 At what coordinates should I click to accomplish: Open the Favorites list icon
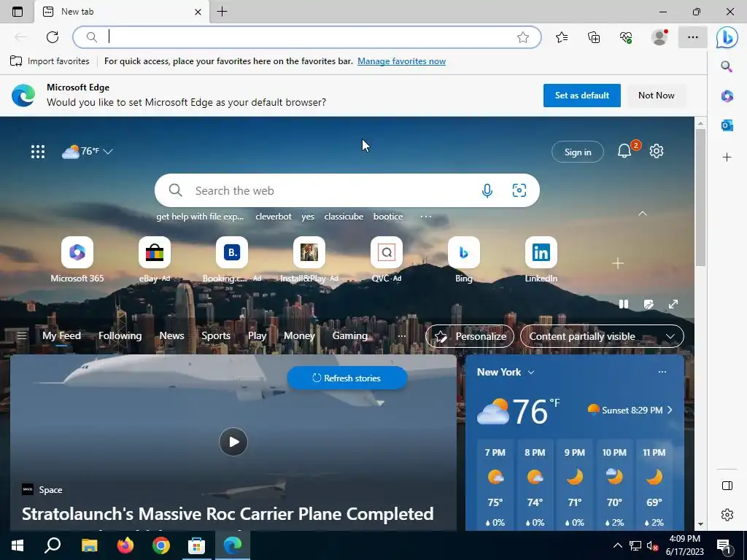click(x=562, y=37)
